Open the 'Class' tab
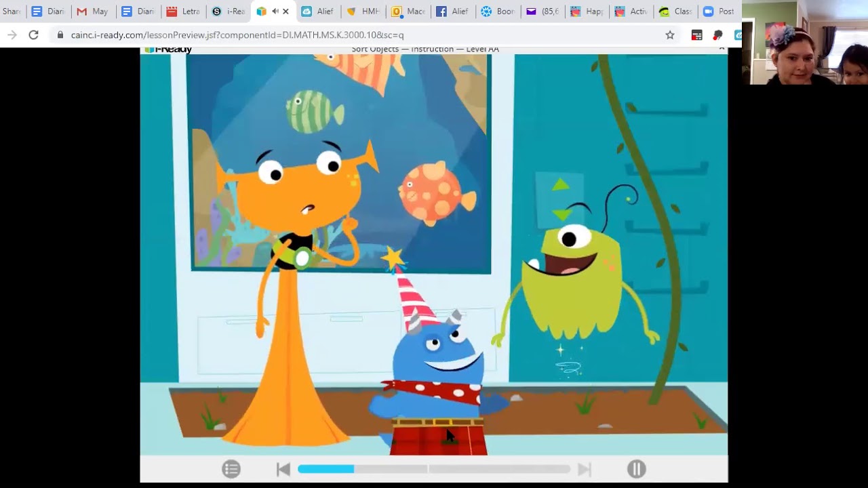868x488 pixels. click(676, 12)
